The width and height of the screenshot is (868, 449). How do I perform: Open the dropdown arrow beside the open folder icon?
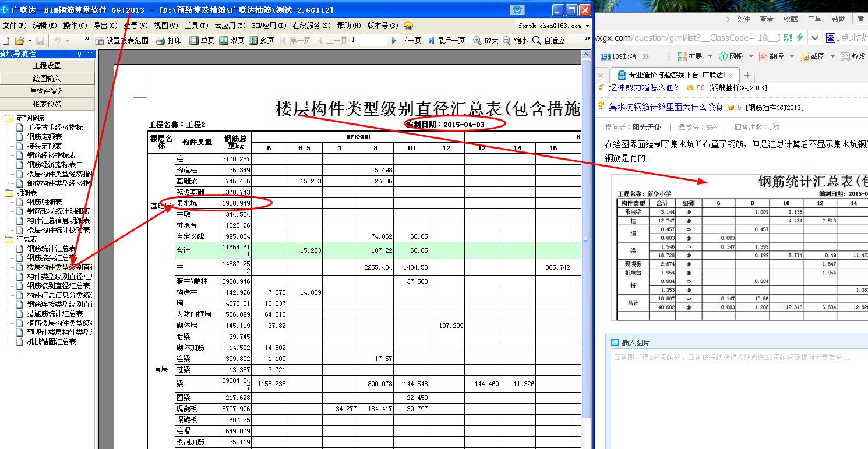(29, 41)
